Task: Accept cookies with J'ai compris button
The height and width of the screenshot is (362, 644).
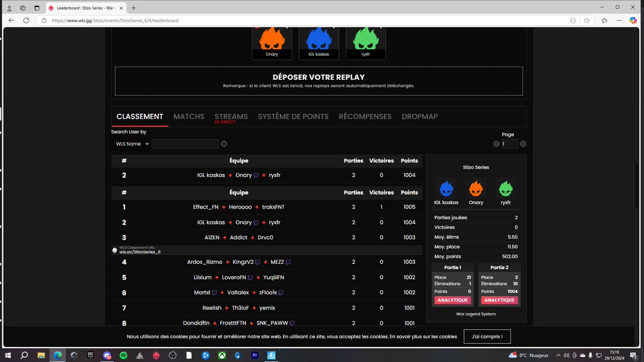Action: coord(487,337)
